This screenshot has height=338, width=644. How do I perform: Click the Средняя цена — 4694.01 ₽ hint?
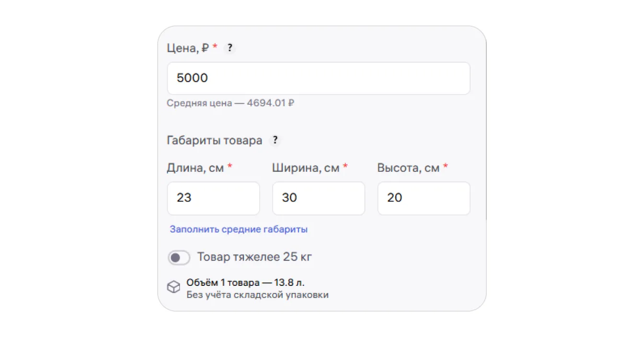tap(230, 103)
